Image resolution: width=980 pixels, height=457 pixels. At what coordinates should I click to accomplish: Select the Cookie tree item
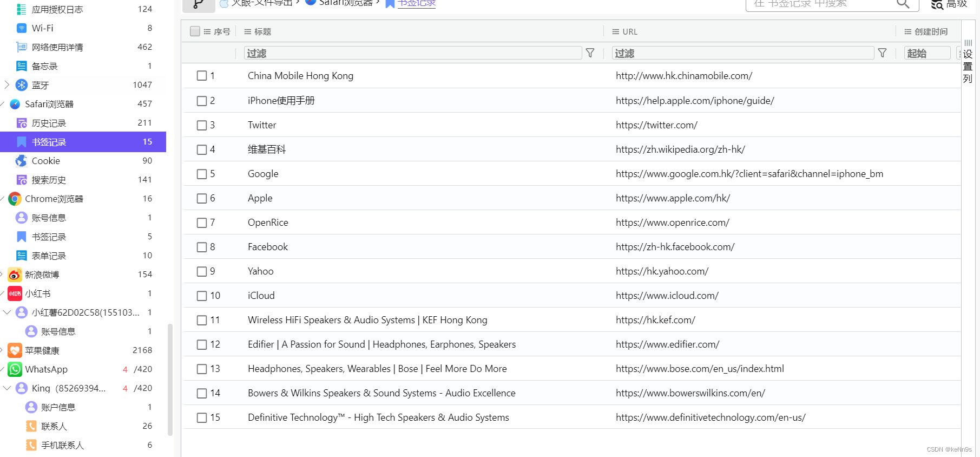[x=83, y=161]
